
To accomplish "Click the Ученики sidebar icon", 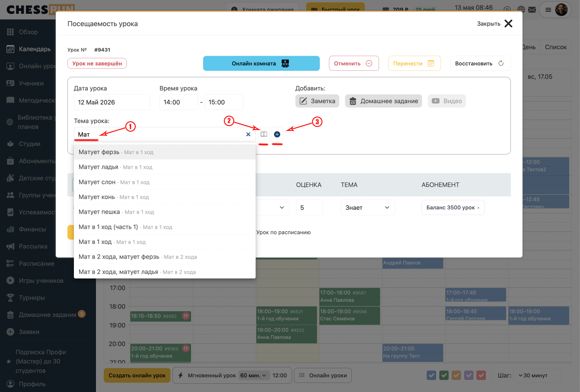I will (x=10, y=83).
